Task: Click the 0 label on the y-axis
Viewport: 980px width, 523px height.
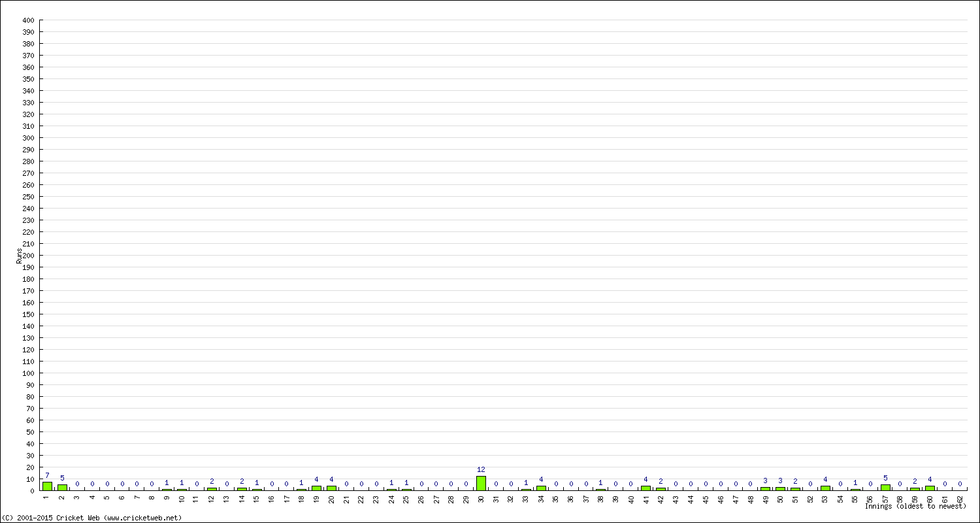Action: coord(32,491)
